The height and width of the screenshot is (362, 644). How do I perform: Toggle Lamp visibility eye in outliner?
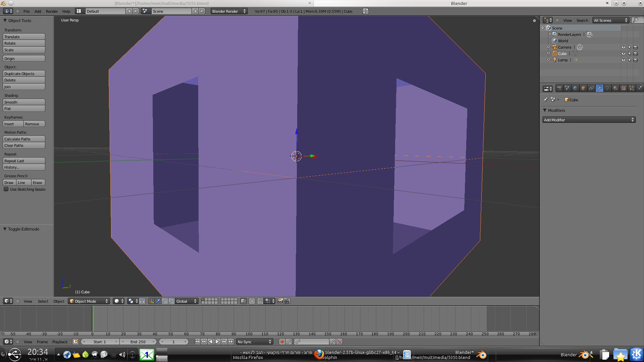pyautogui.click(x=623, y=60)
